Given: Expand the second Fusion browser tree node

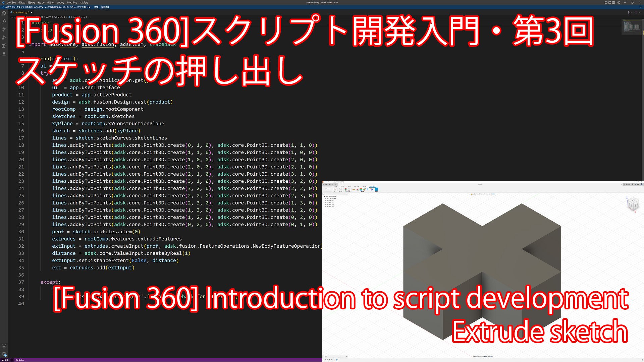Looking at the screenshot, I should [x=326, y=200].
